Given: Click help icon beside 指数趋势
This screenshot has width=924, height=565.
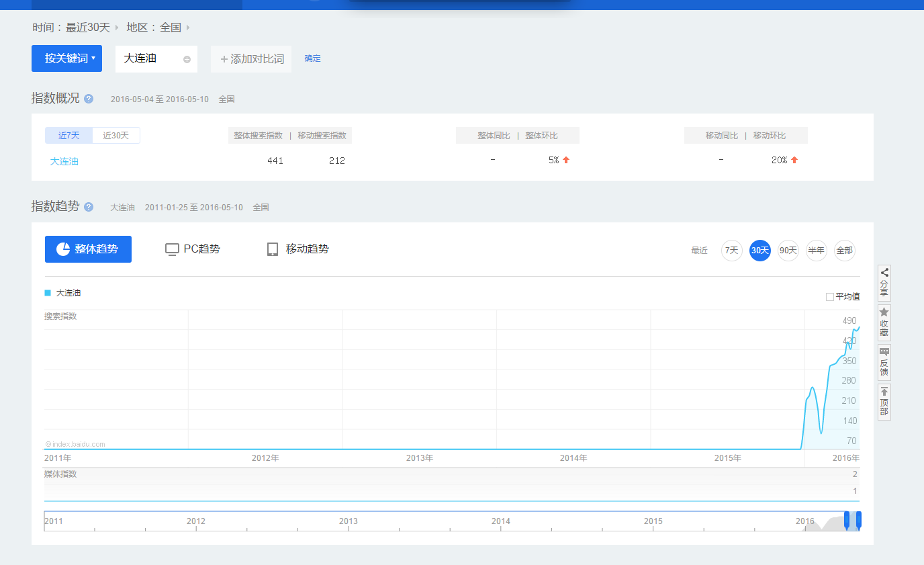Looking at the screenshot, I should tap(89, 207).
